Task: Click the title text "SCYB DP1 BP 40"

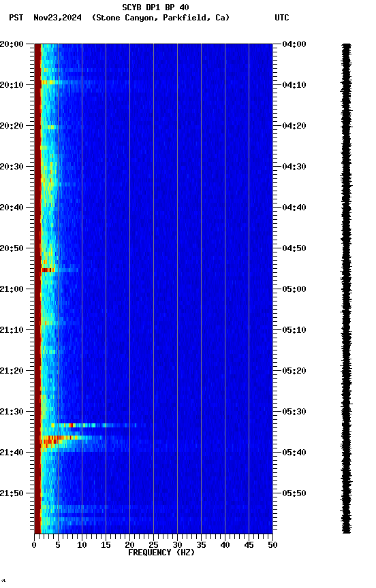Action: (x=155, y=7)
